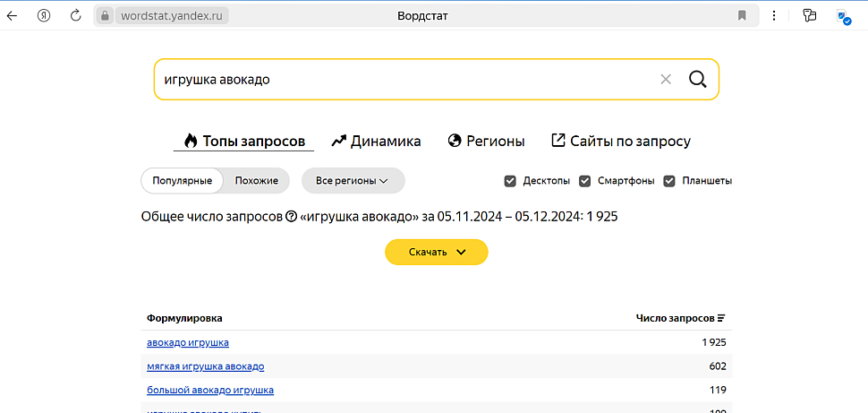868x413 pixels.
Task: Uncheck the 'Смартфоны' checkbox
Action: (x=584, y=181)
